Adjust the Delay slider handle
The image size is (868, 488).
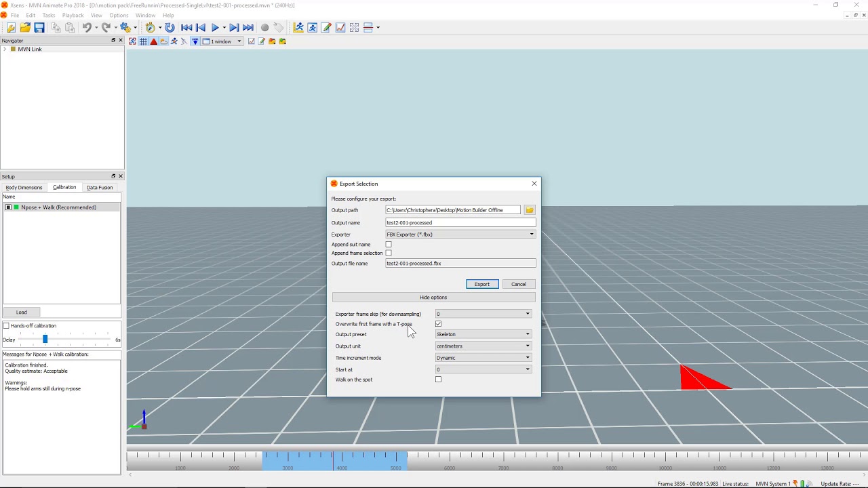click(x=45, y=339)
